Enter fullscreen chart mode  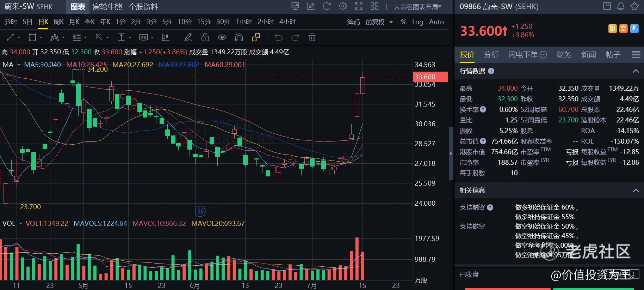359,6
